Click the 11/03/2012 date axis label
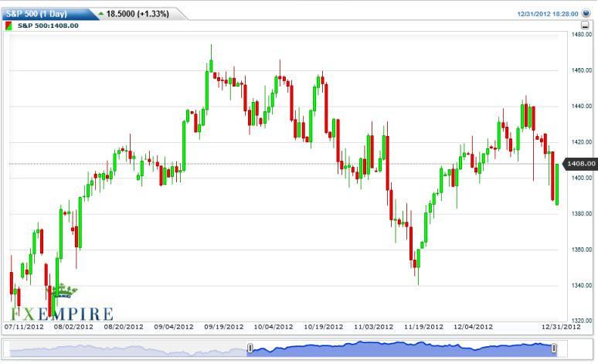598x364 pixels. pyautogui.click(x=373, y=327)
